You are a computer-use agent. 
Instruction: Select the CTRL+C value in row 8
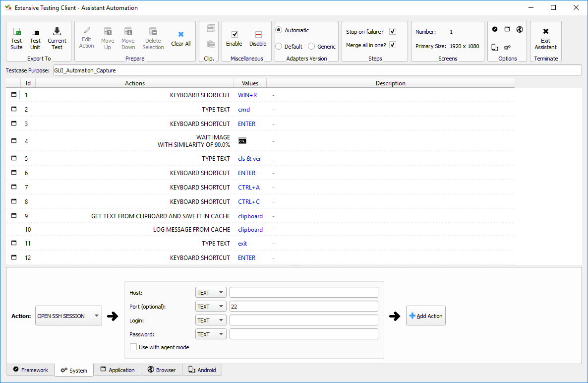pyautogui.click(x=249, y=202)
